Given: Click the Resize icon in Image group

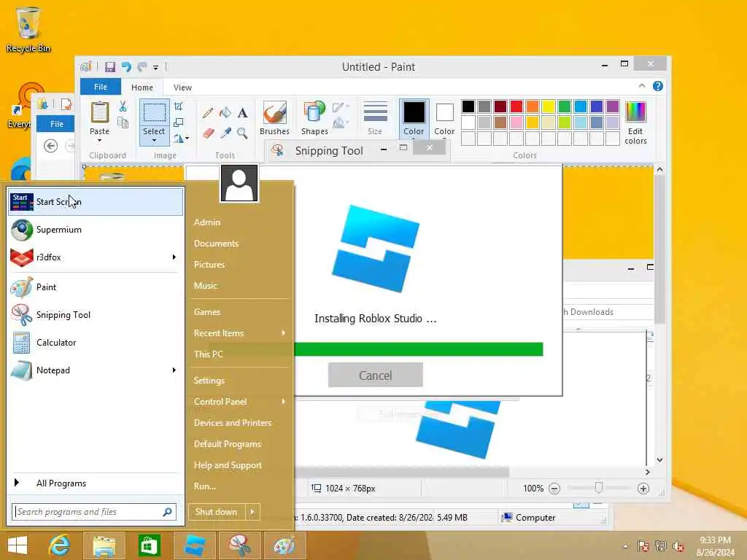Looking at the screenshot, I should tap(179, 122).
